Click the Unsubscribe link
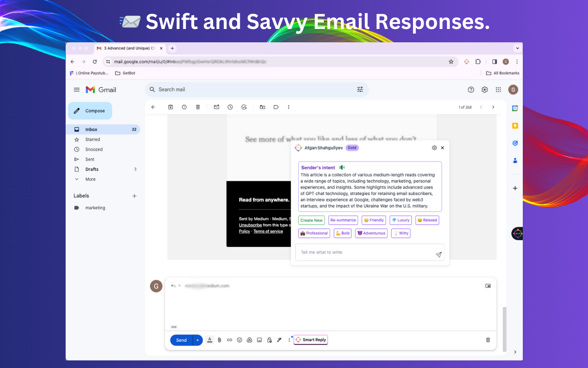This screenshot has height=368, width=588. [250, 225]
